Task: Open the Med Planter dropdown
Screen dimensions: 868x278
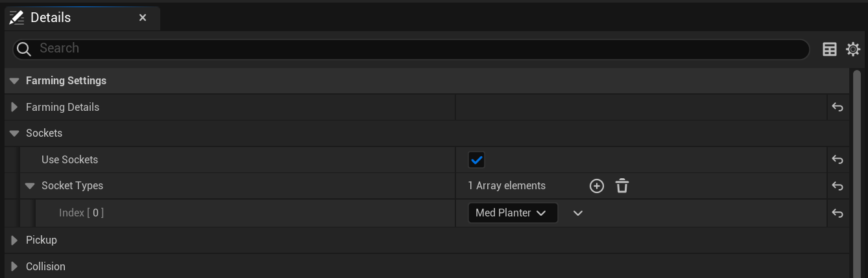Action: 512,213
